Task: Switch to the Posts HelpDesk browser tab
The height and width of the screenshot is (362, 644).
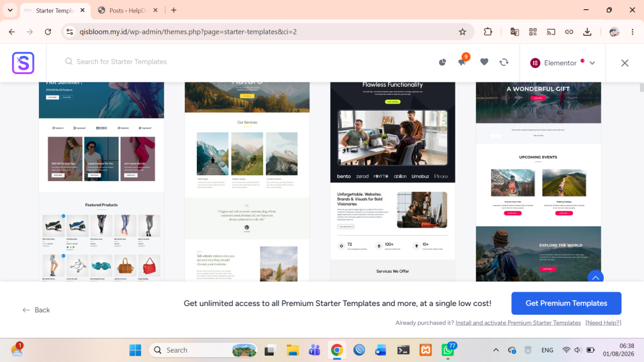Action: coord(128,10)
